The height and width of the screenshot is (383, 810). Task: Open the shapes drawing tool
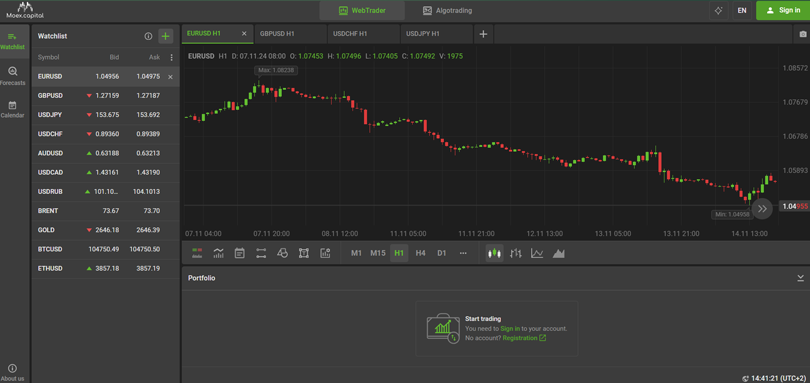[282, 253]
